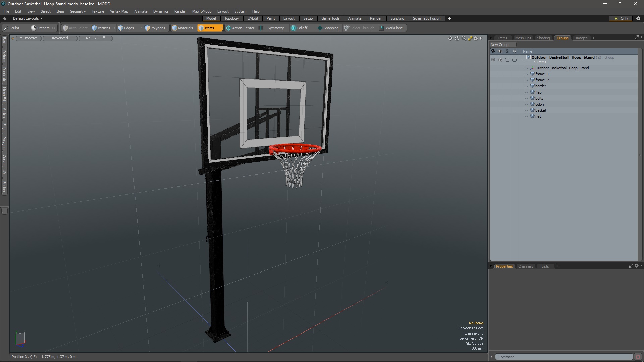Click the command history arrow beside Command field

tap(492, 357)
